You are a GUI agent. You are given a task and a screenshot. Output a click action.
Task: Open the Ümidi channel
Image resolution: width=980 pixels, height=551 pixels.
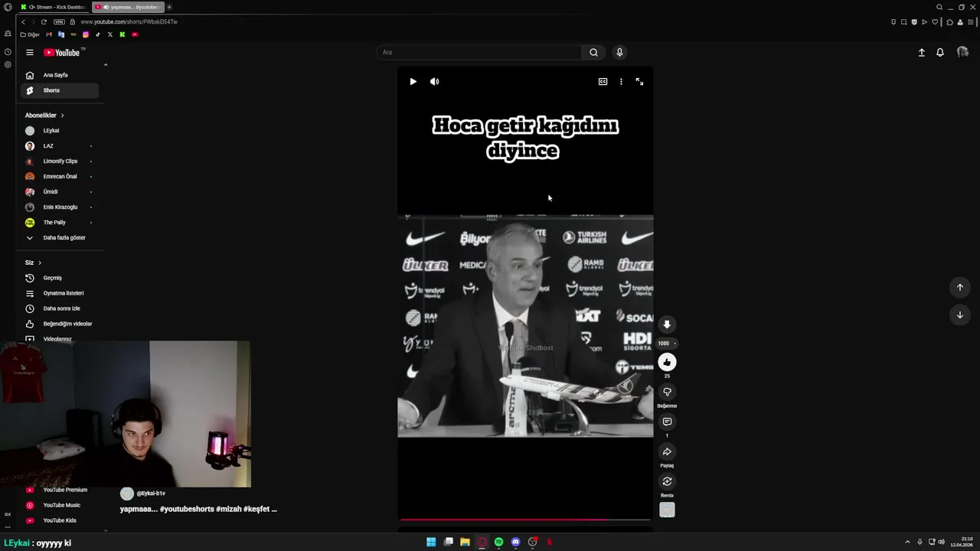(60, 192)
